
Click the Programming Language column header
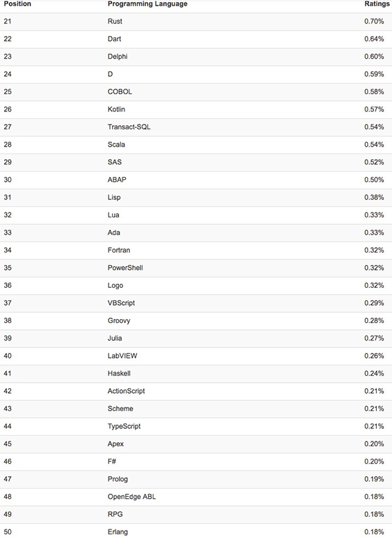[147, 4]
